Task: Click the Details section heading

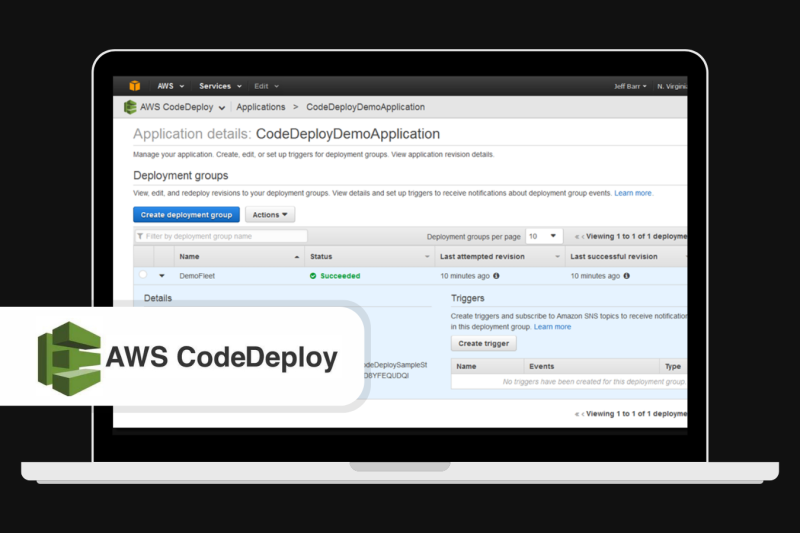Action: pyautogui.click(x=158, y=298)
